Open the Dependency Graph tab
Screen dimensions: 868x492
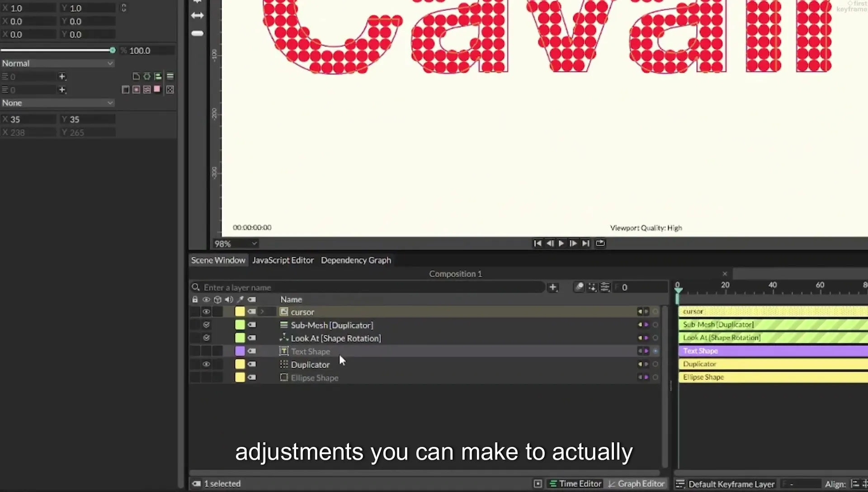coord(356,260)
